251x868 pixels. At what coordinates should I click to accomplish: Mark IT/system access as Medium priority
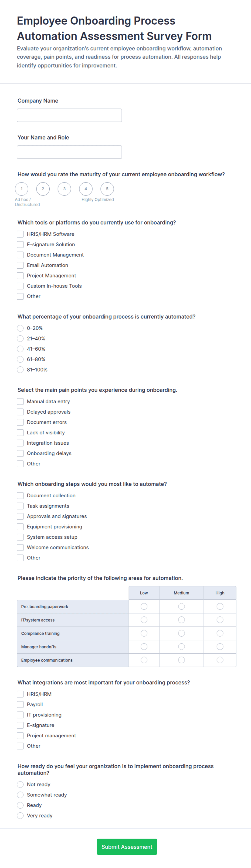(x=181, y=620)
